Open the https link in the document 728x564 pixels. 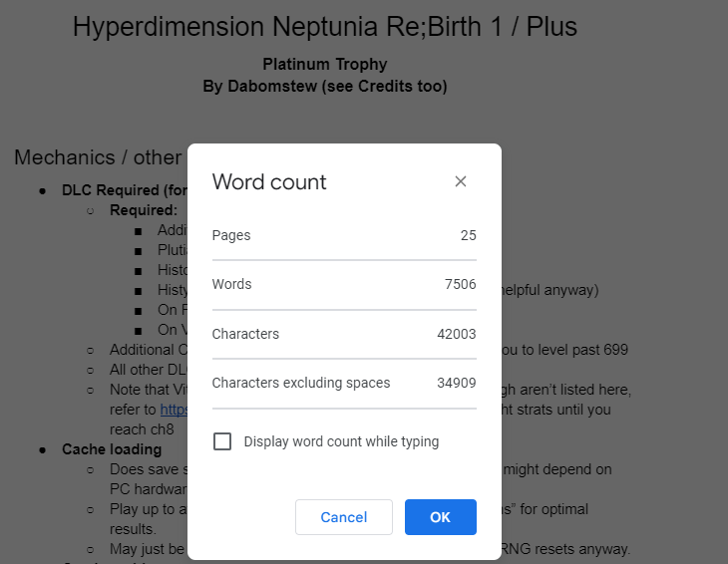click(174, 410)
